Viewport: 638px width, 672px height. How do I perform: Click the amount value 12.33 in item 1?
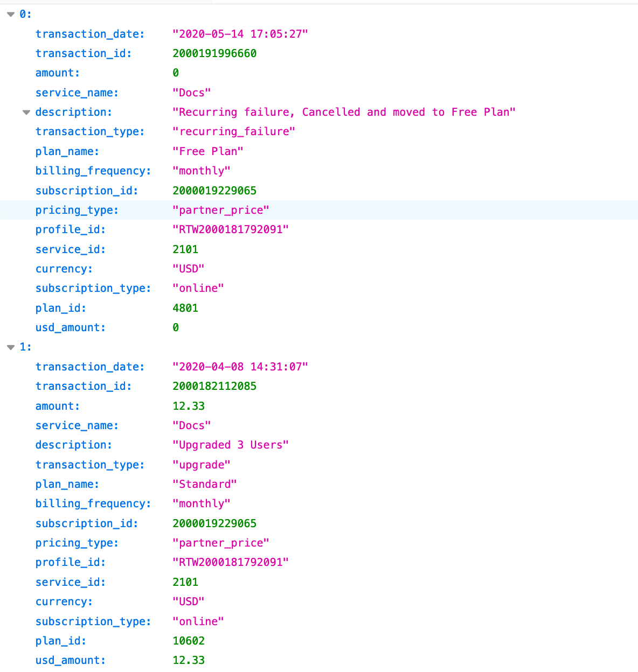coord(189,406)
